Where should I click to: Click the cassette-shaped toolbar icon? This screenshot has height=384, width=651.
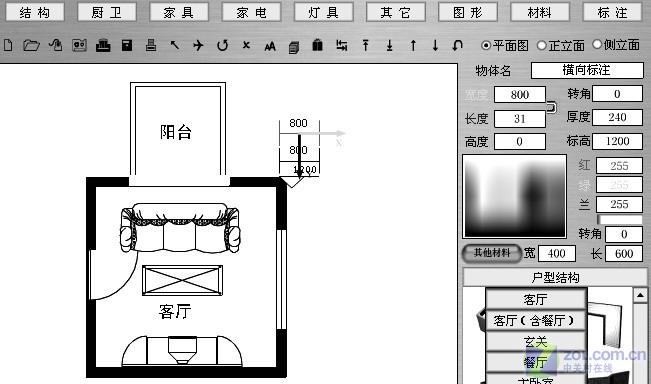pos(79,45)
